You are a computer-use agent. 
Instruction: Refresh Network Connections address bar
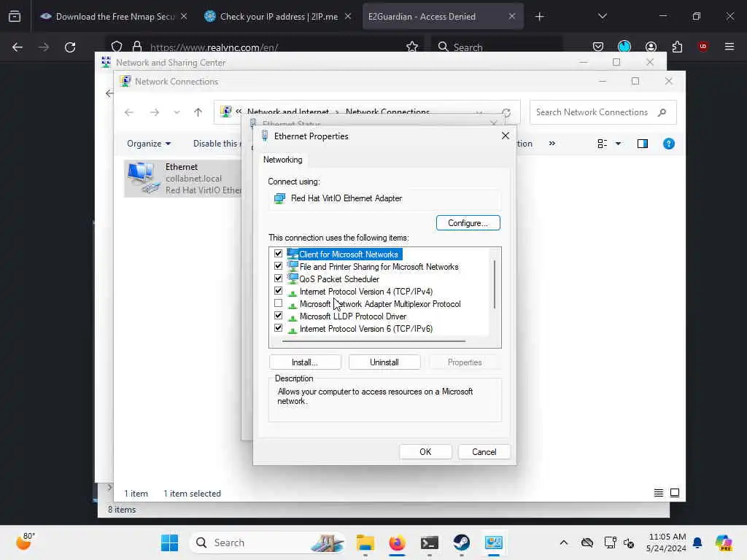(506, 112)
